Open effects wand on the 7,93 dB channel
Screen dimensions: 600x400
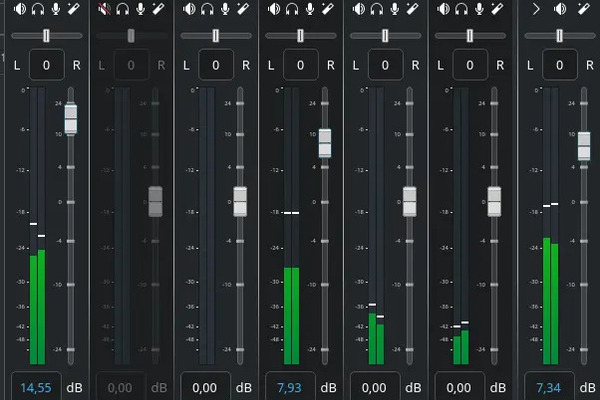[326, 10]
